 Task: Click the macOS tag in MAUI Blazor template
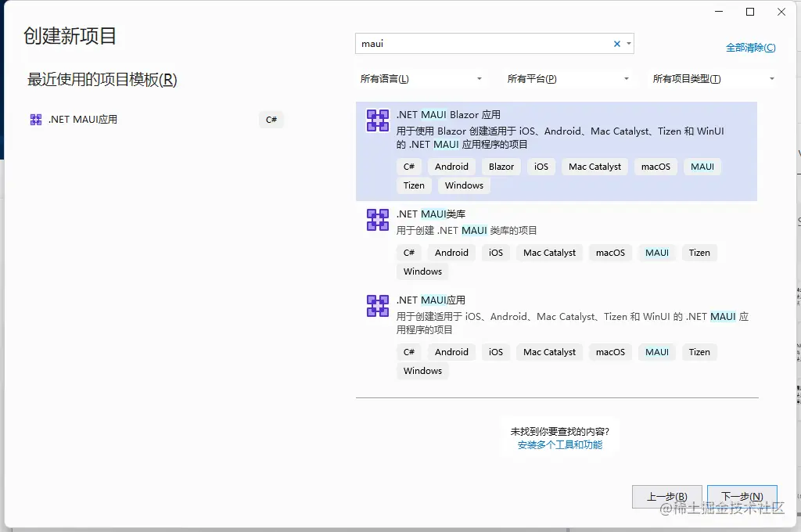tap(656, 167)
